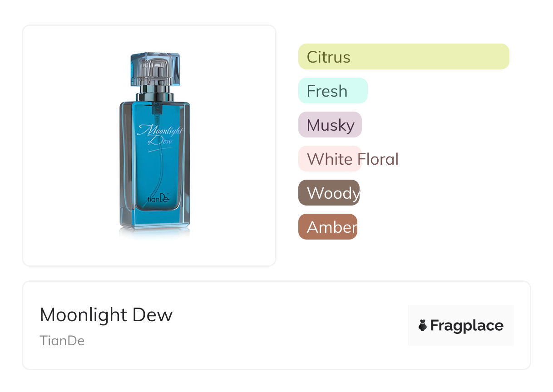The width and height of the screenshot is (553, 392).
Task: Open the Moonlight Dew fragrance title
Action: [106, 315]
